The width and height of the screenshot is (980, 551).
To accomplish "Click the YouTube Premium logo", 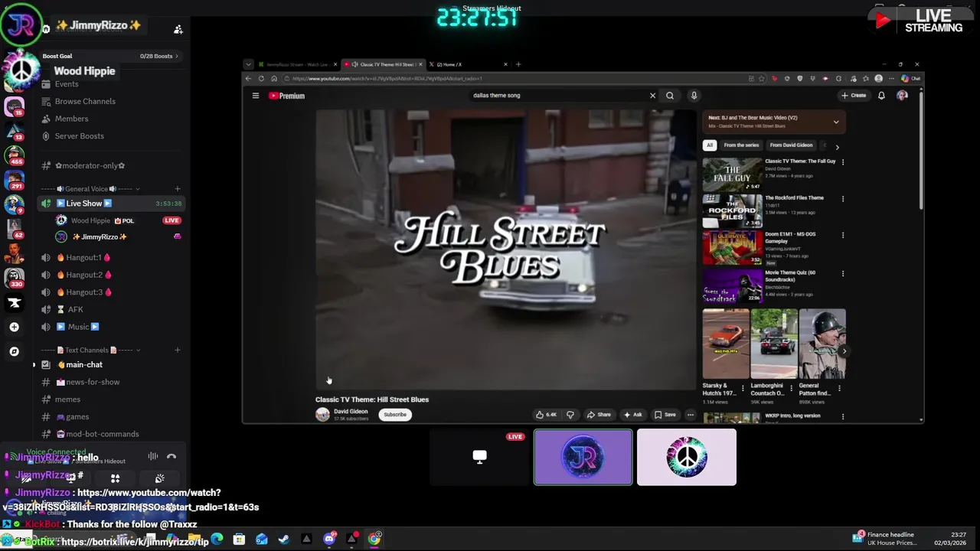I will 287,96.
